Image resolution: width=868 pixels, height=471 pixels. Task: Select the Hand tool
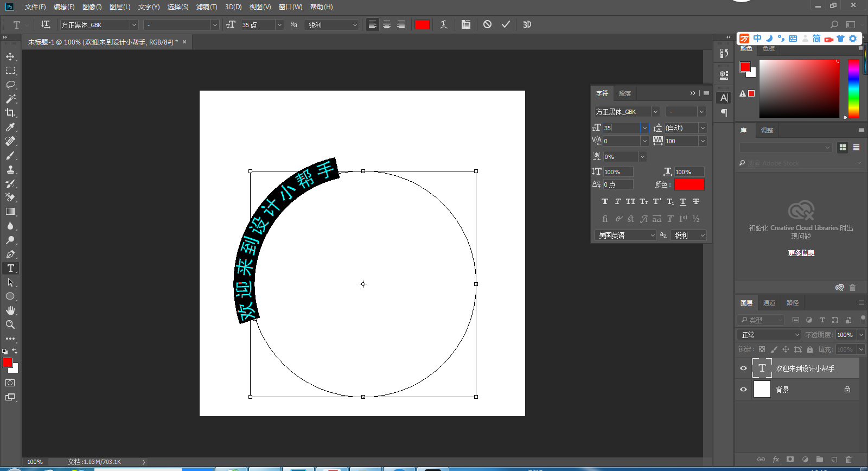[x=10, y=310]
